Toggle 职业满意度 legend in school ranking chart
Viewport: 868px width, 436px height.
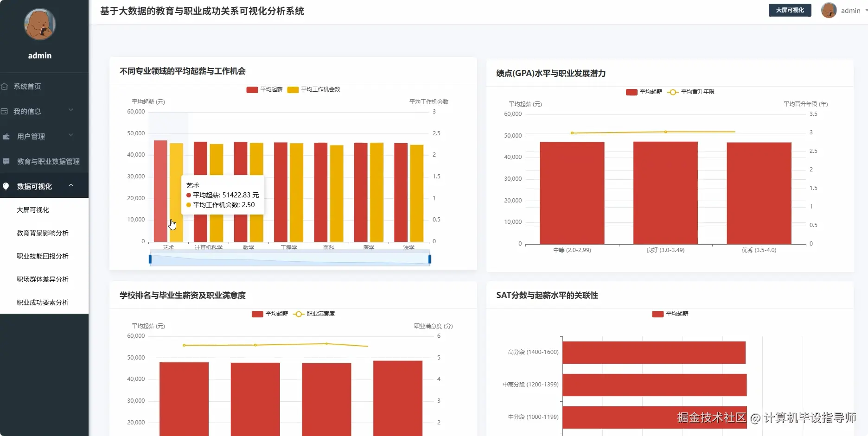[x=314, y=314]
